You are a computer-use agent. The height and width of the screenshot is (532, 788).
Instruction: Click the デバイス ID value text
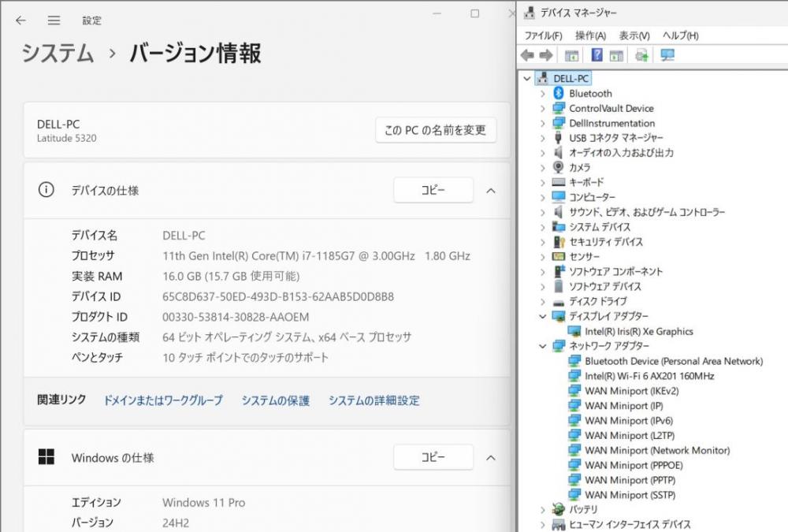278,296
